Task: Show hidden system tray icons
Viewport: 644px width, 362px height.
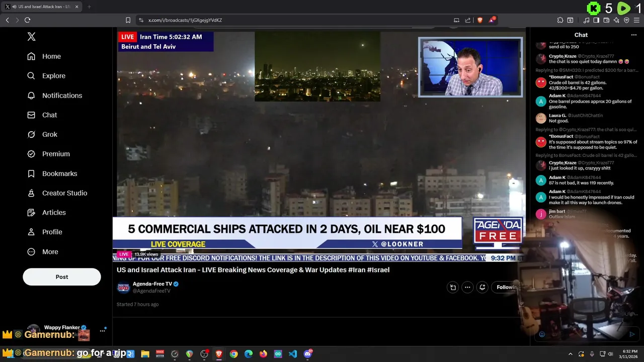Action: pyautogui.click(x=570, y=354)
